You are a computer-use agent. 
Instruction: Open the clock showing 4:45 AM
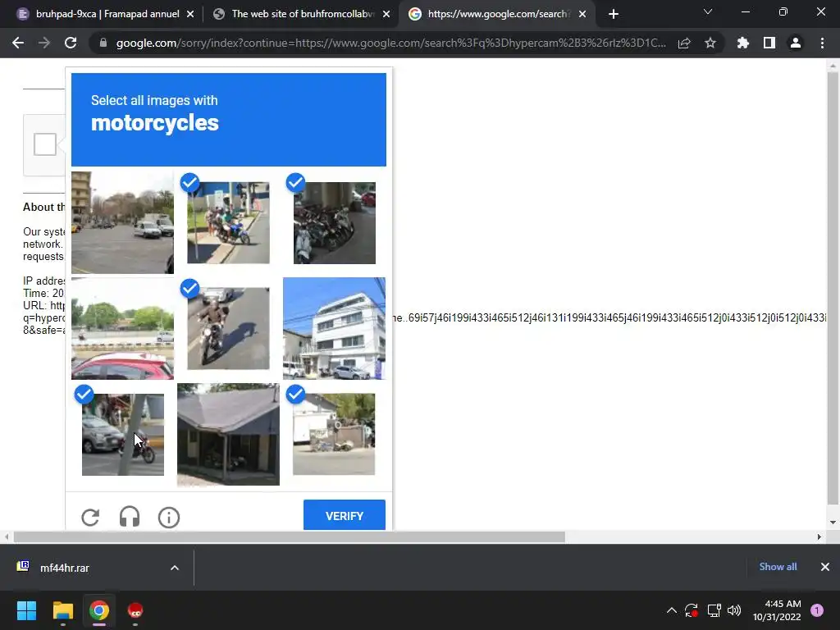click(777, 610)
